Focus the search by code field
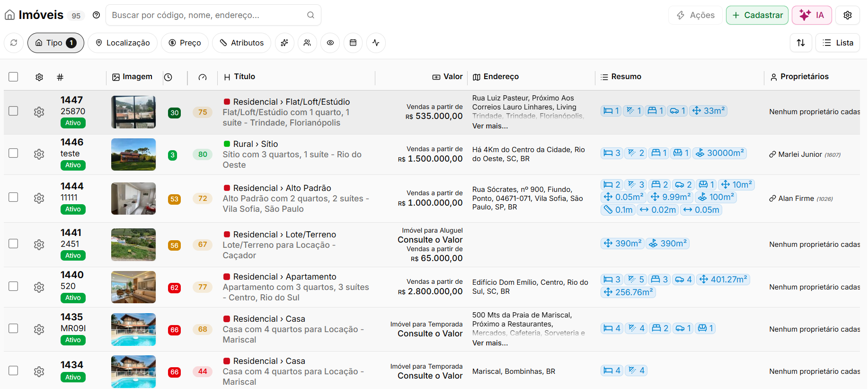 (213, 15)
